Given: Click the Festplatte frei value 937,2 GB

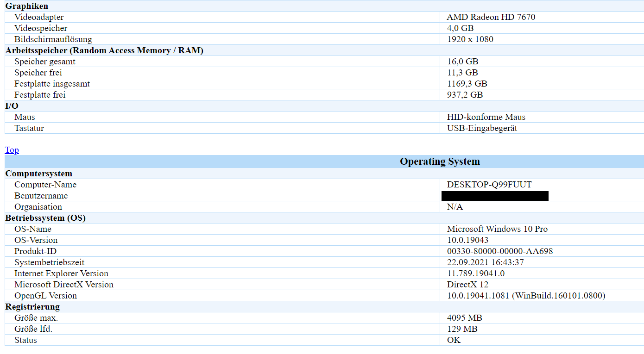Looking at the screenshot, I should tap(465, 95).
